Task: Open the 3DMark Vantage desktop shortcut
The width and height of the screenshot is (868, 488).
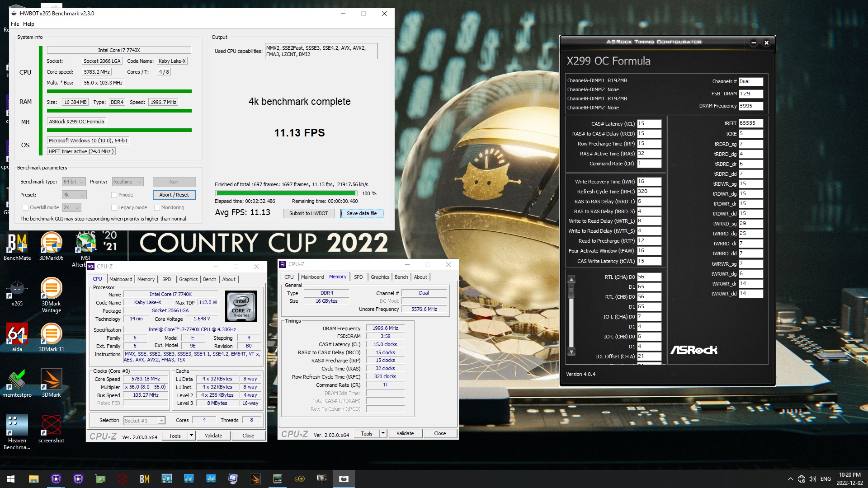Action: 51,296
